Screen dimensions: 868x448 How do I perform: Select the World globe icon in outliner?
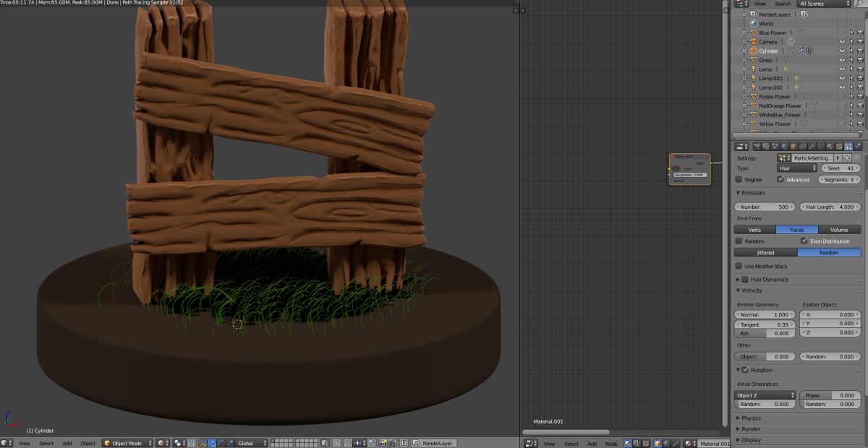(753, 24)
